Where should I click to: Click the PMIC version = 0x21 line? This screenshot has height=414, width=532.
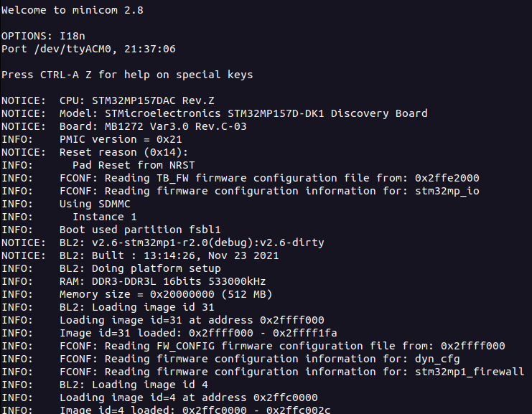pos(92,139)
